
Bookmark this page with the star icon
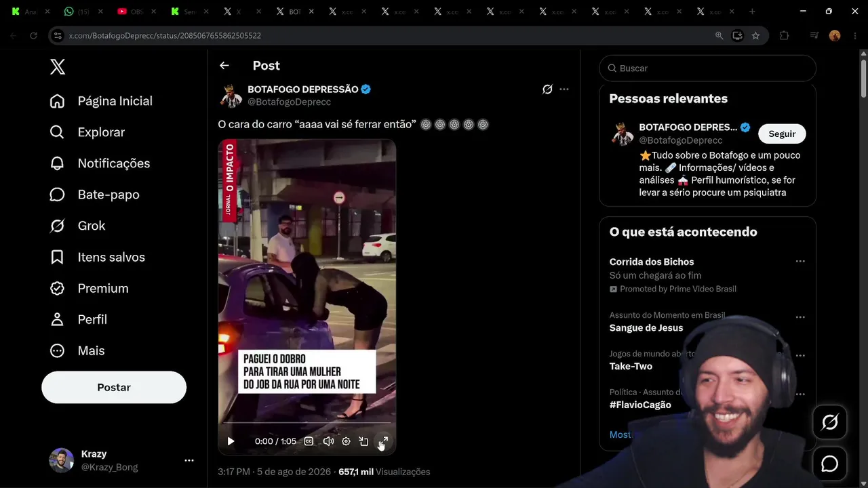[x=755, y=35]
